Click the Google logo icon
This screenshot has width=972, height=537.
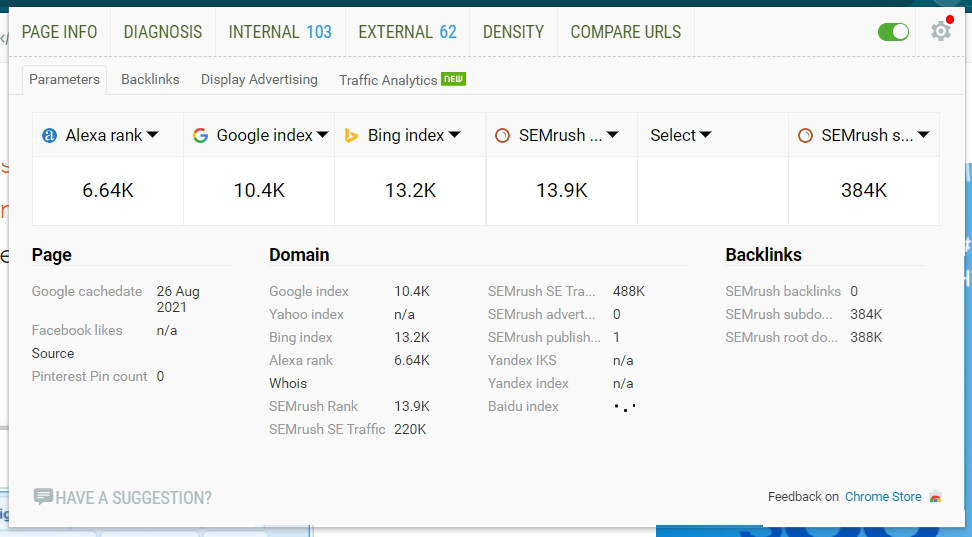point(200,135)
